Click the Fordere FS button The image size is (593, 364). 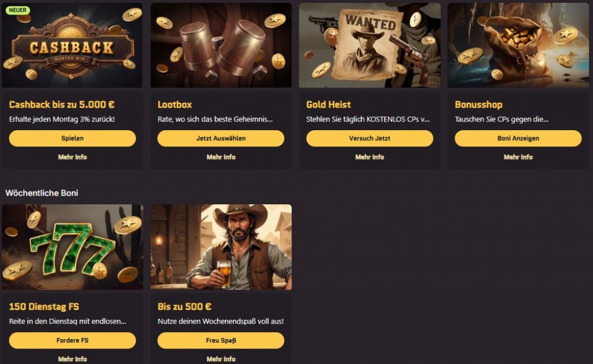(x=72, y=341)
